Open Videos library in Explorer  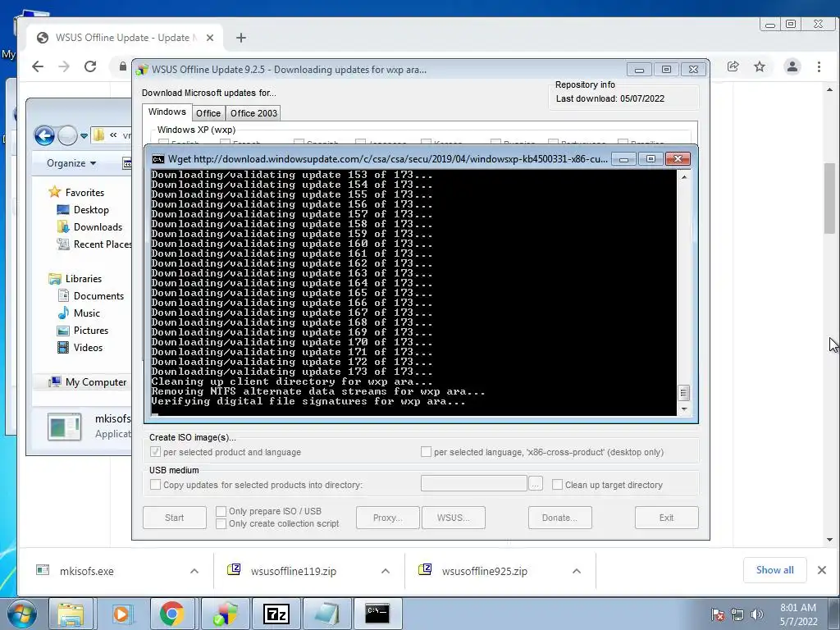click(80, 347)
